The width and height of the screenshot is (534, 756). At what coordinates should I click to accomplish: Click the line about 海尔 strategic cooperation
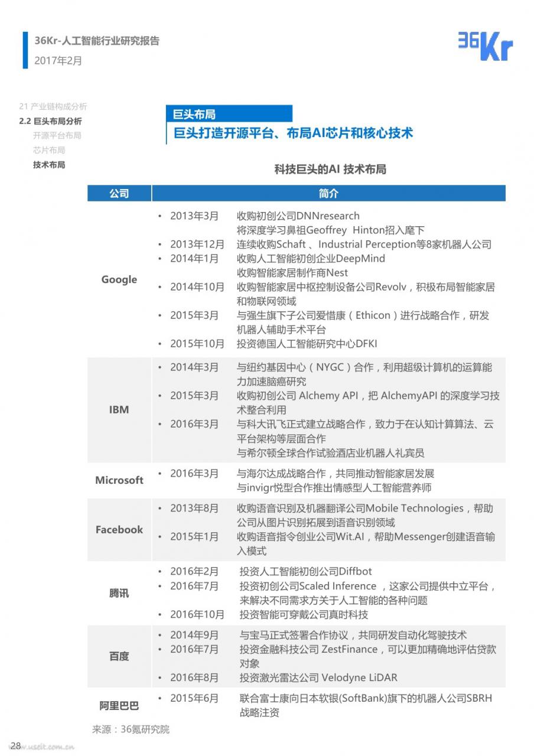pos(336,473)
